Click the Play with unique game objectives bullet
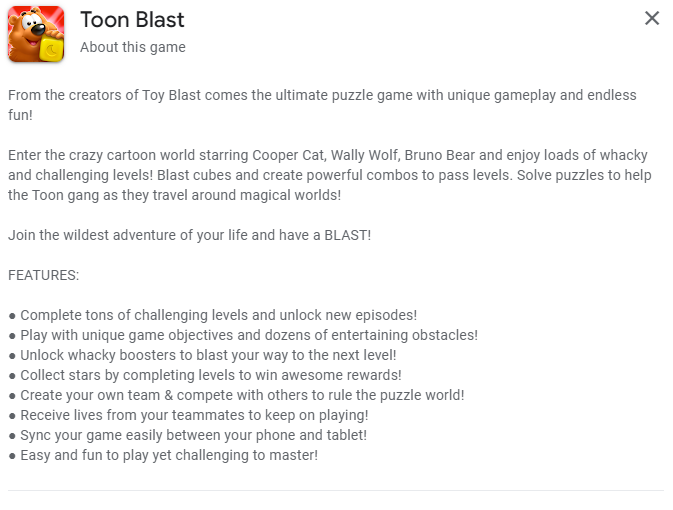Screen dimensions: 673x510 click(243, 335)
